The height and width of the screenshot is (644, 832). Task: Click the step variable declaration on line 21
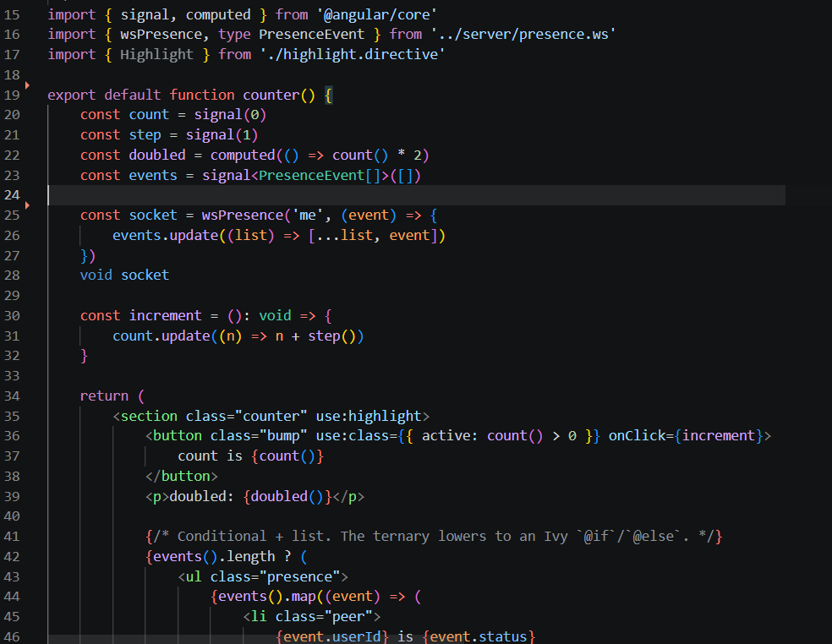click(145, 135)
